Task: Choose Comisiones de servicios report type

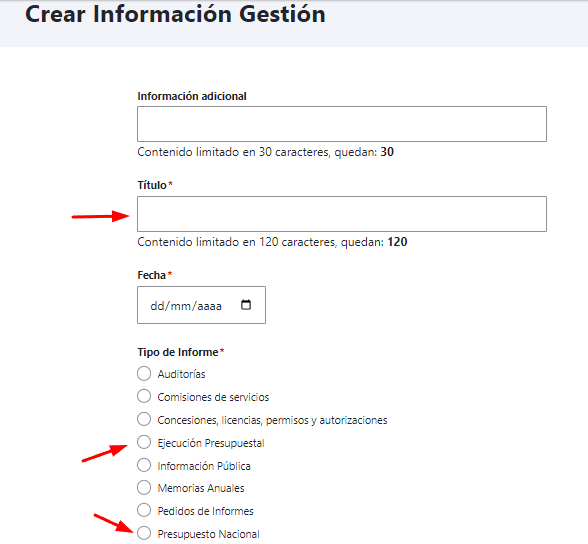Action: pyautogui.click(x=144, y=396)
